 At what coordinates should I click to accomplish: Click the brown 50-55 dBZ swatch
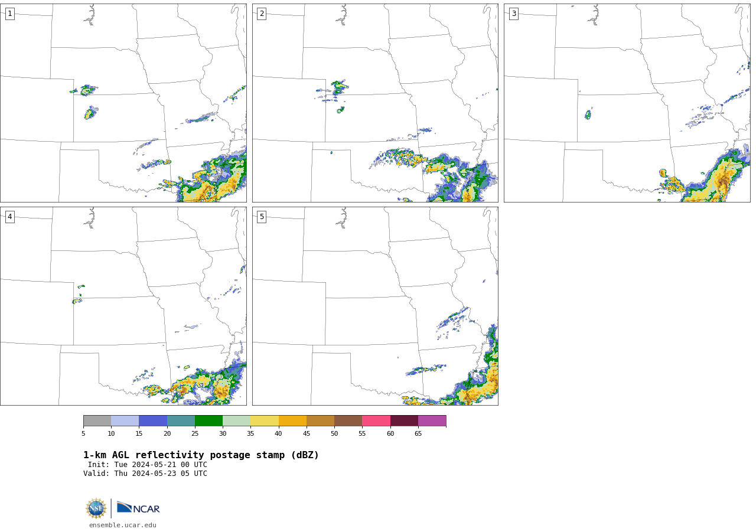[x=348, y=420]
